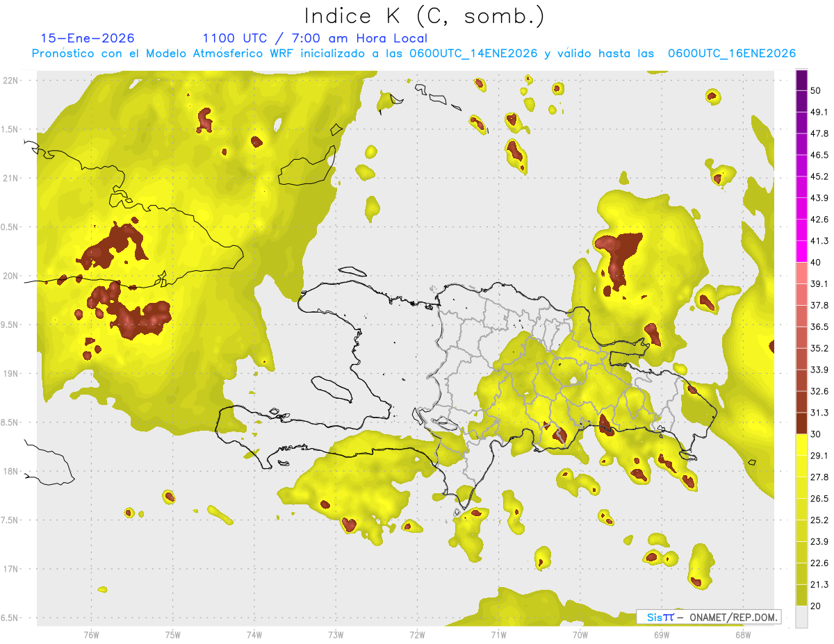
Task: Click longitude label "76W"
Action: click(x=91, y=634)
